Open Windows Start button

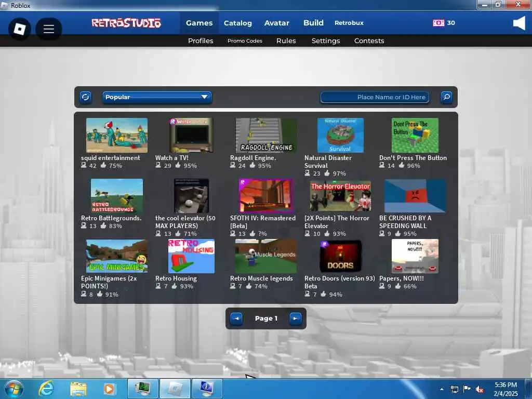[x=14, y=389]
